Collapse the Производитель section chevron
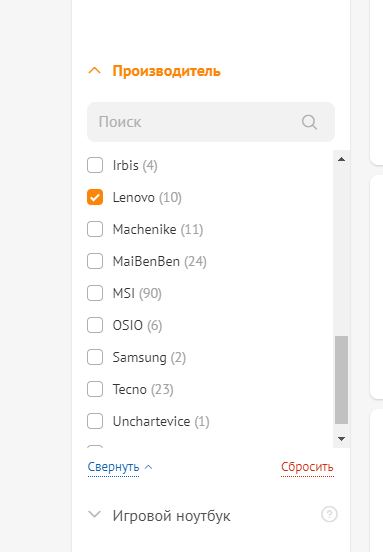This screenshot has height=552, width=383. (x=94, y=71)
